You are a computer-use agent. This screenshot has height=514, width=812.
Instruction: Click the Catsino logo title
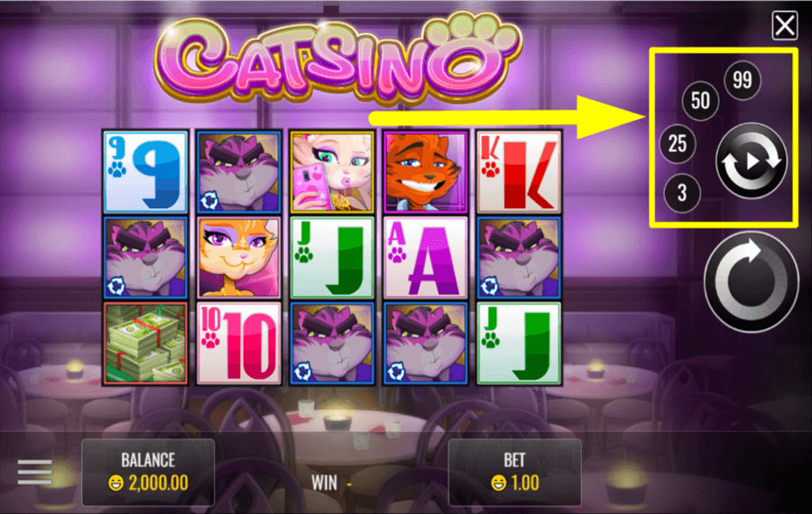[337, 58]
